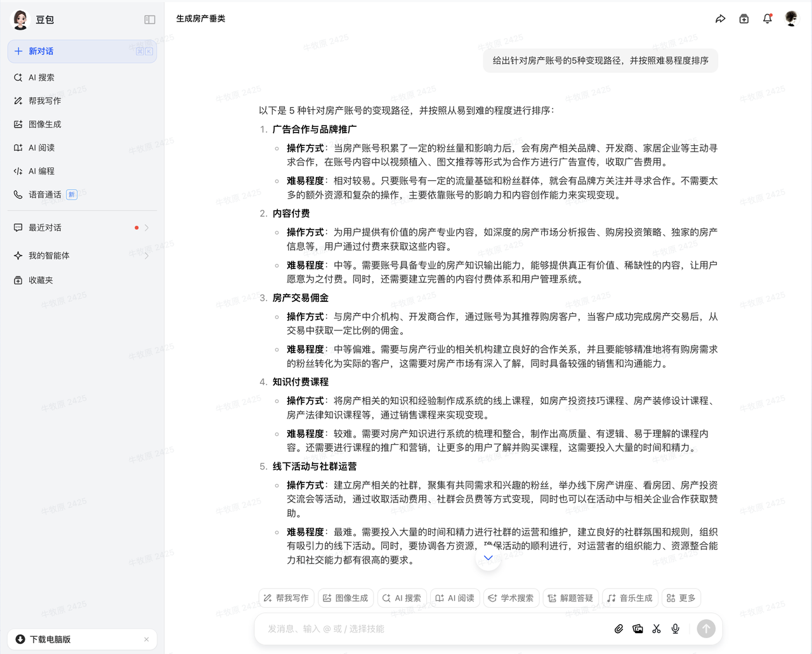
Task: Click the message input field
Action: coord(431,629)
